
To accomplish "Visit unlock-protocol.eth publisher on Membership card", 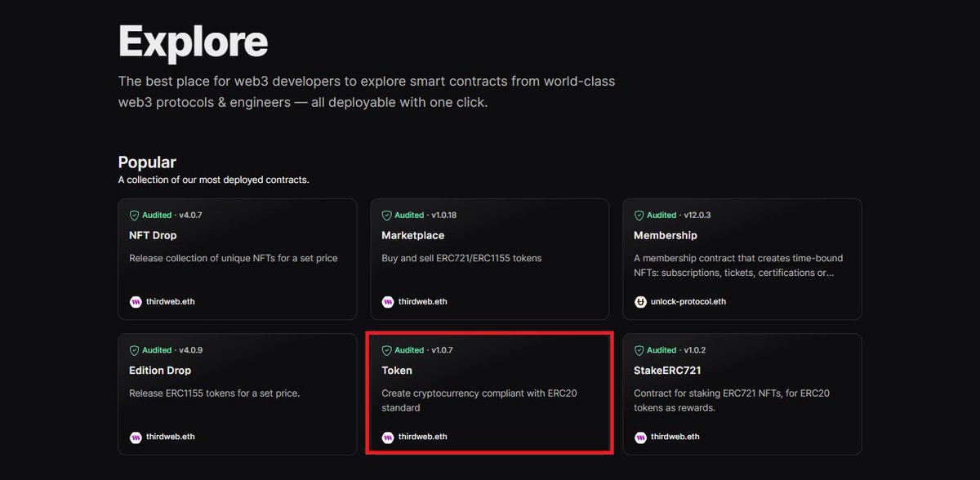I will tap(688, 302).
